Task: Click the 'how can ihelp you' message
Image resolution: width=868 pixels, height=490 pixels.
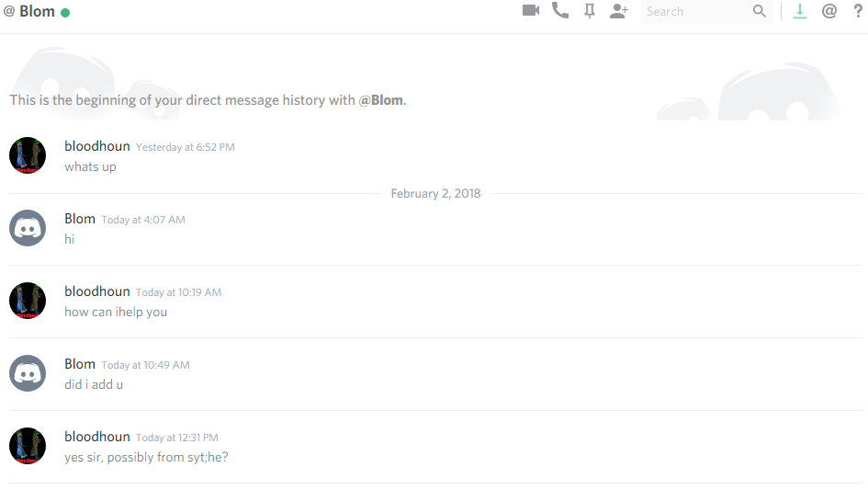Action: point(116,312)
